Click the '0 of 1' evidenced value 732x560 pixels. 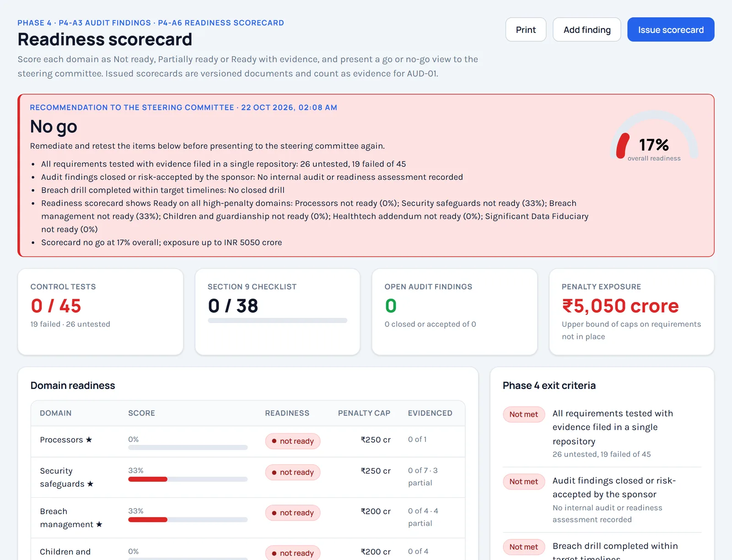click(x=417, y=439)
